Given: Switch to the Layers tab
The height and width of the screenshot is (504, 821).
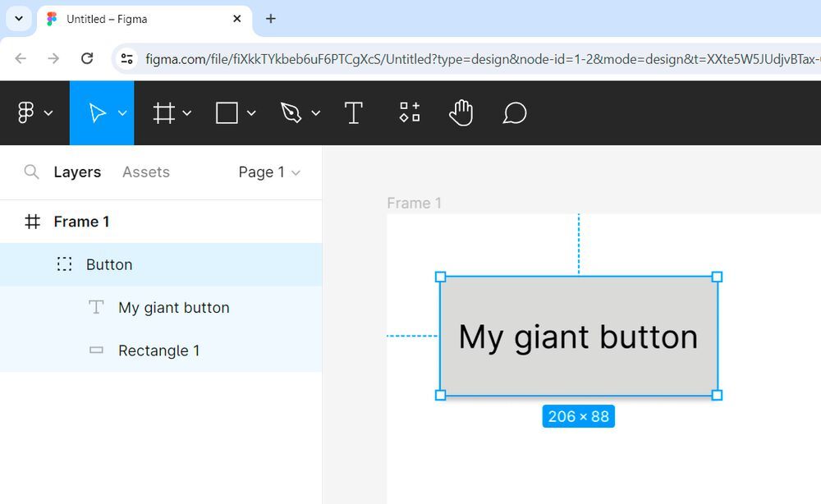Looking at the screenshot, I should (x=77, y=172).
